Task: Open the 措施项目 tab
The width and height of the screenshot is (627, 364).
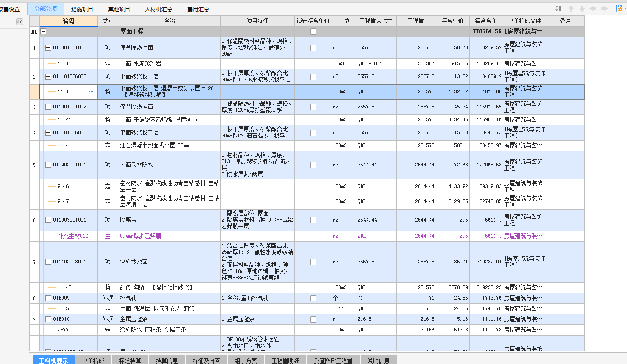Action: pyautogui.click(x=82, y=9)
